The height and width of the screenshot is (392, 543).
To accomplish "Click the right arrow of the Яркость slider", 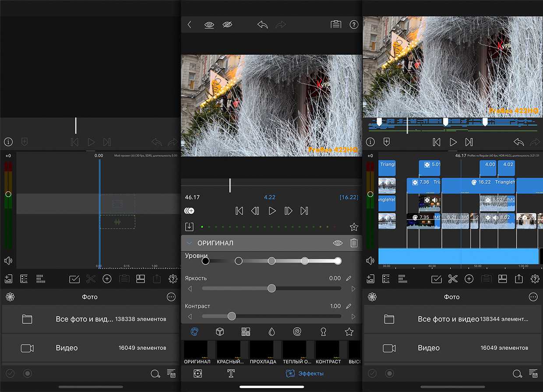I will [353, 289].
